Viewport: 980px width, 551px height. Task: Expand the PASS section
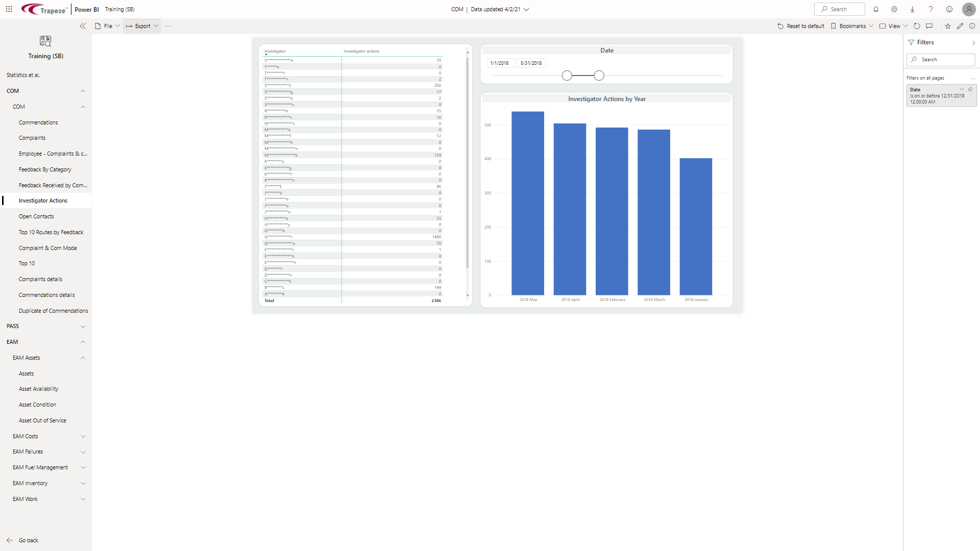(83, 326)
